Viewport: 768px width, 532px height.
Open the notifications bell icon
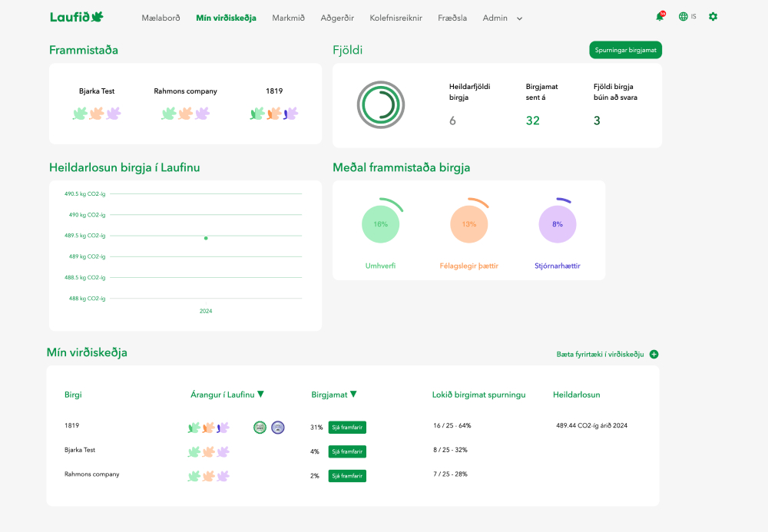659,17
